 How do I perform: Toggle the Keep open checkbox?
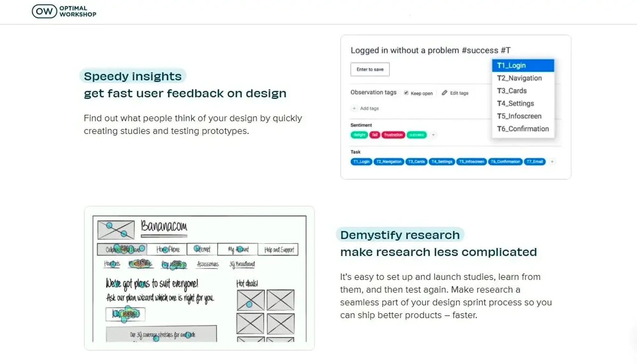point(406,93)
